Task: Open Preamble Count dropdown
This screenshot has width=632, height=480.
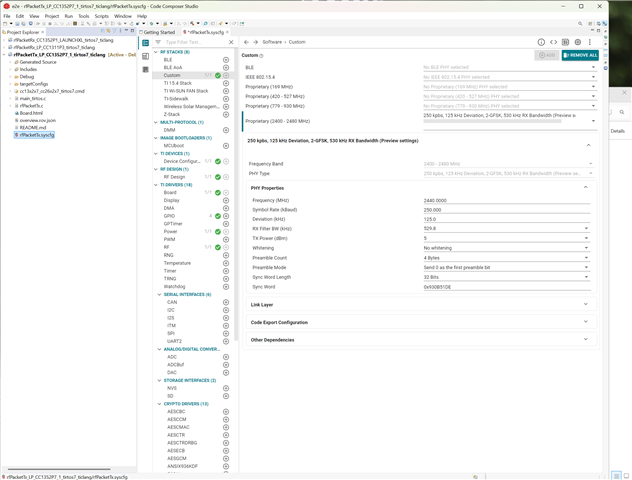Action: 507,258
